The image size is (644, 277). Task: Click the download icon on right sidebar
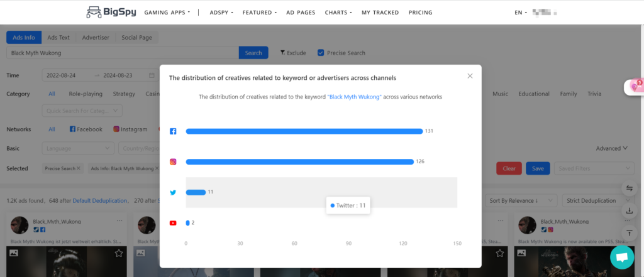pyautogui.click(x=630, y=210)
